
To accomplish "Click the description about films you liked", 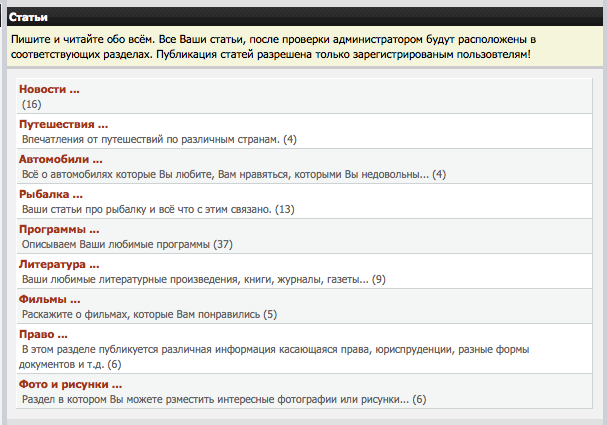I will point(149,314).
